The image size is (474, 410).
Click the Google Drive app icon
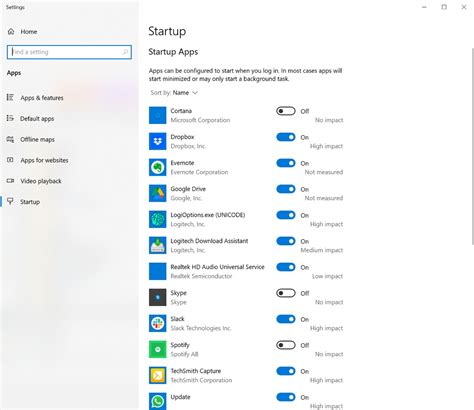pyautogui.click(x=157, y=193)
